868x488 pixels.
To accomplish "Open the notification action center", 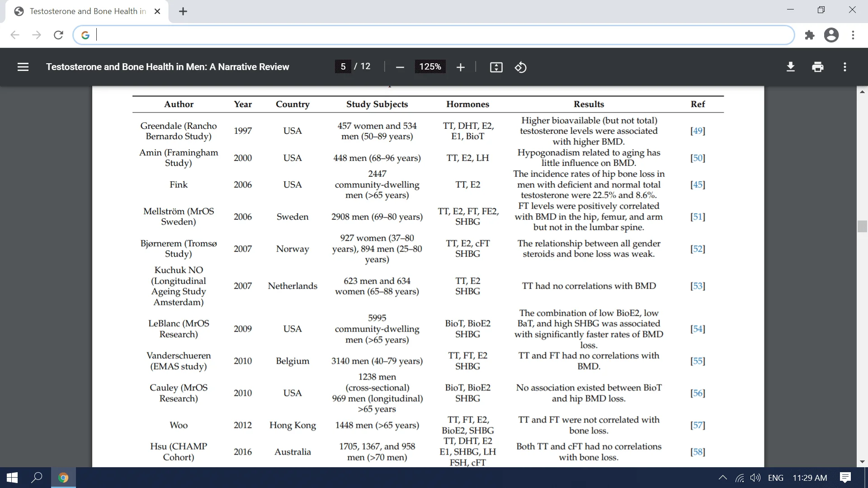I will pos(845,478).
